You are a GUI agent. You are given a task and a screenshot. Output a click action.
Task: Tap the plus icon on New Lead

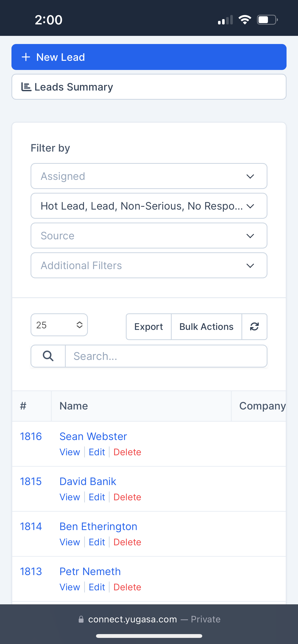coord(26,57)
